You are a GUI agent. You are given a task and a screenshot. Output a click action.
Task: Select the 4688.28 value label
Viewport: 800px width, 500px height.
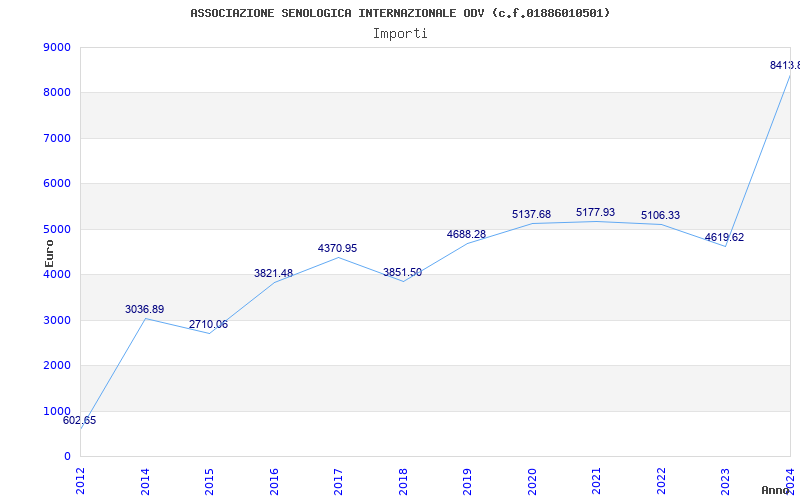point(466,234)
